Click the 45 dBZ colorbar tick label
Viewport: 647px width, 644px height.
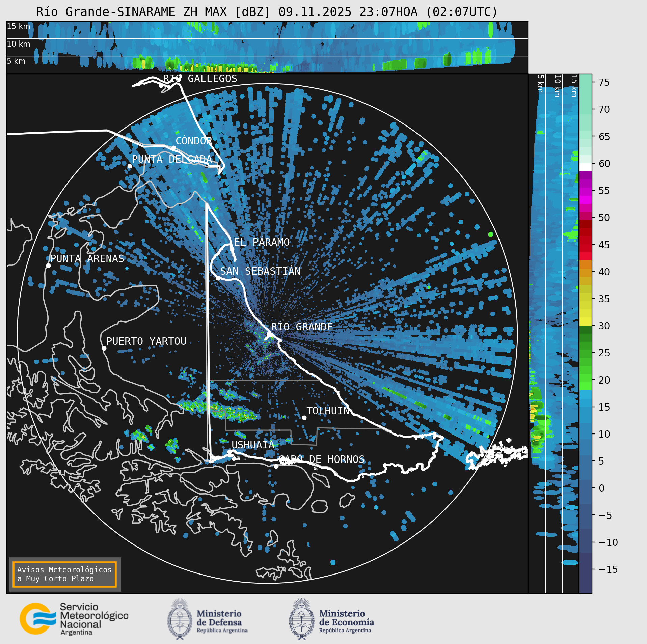tap(604, 245)
